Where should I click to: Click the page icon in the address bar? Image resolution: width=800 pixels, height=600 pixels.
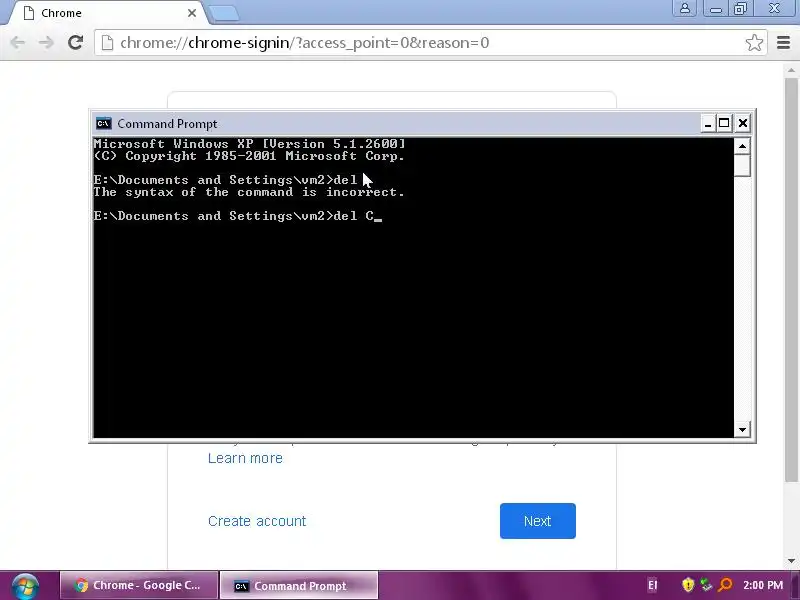coord(107,43)
